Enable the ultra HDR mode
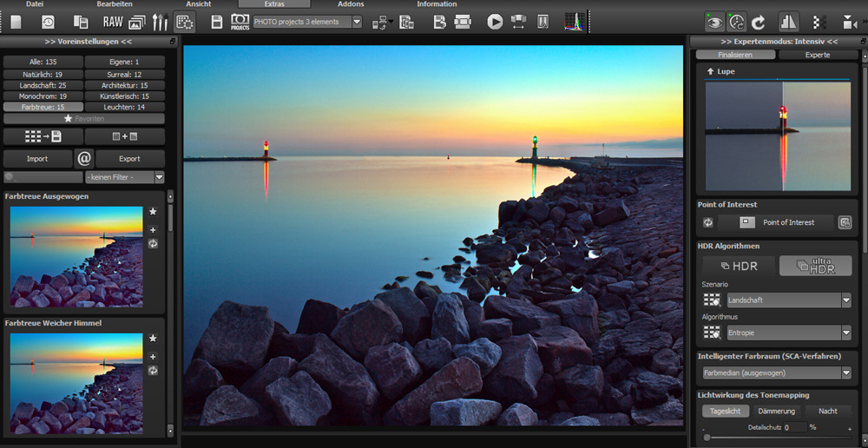Screen dimensions: 868x448 tap(815, 266)
